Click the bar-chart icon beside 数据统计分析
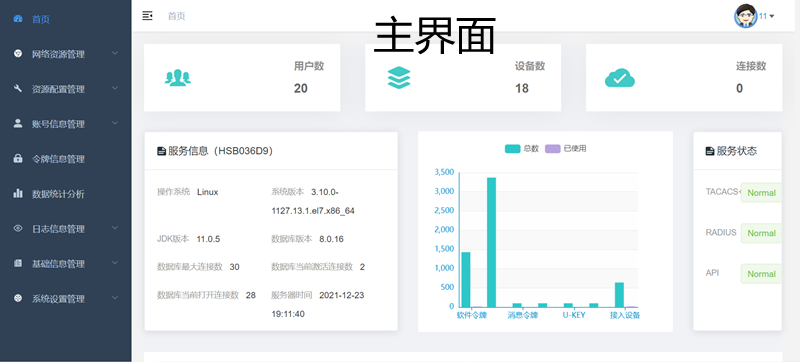Image resolution: width=800 pixels, height=362 pixels. tap(18, 193)
